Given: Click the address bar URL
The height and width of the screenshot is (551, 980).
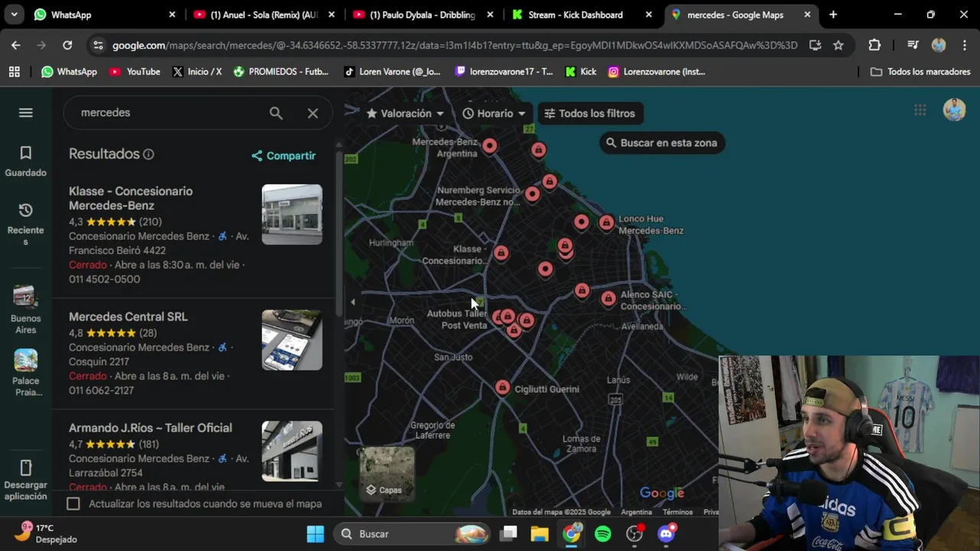Looking at the screenshot, I should tap(455, 45).
